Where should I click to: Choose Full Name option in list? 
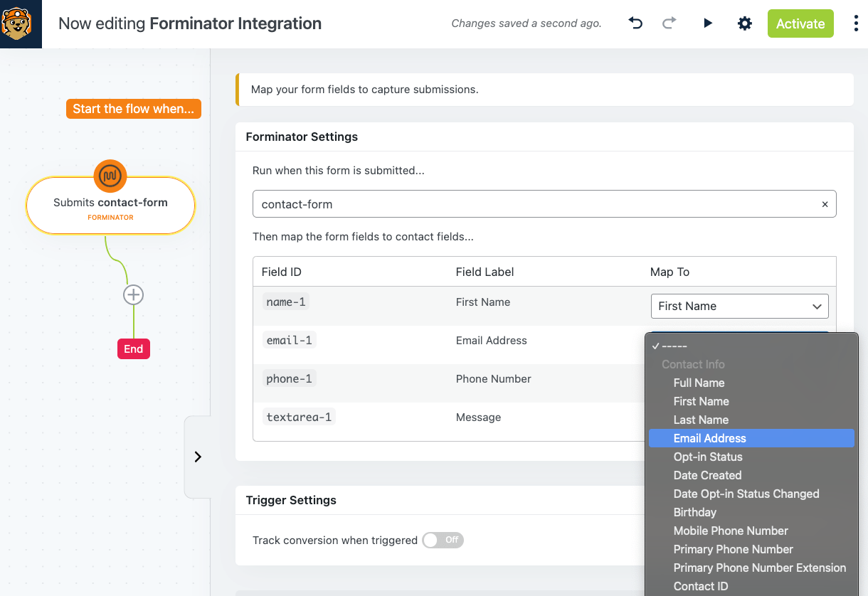coord(699,383)
